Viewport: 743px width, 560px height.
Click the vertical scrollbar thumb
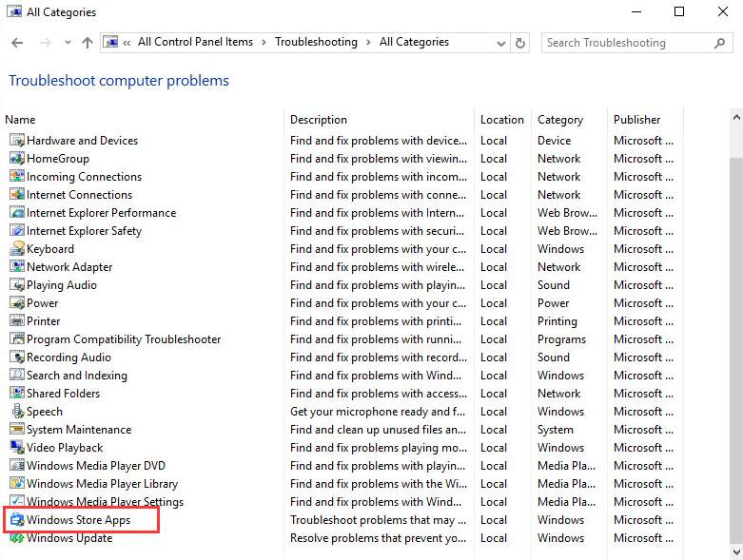(x=736, y=349)
